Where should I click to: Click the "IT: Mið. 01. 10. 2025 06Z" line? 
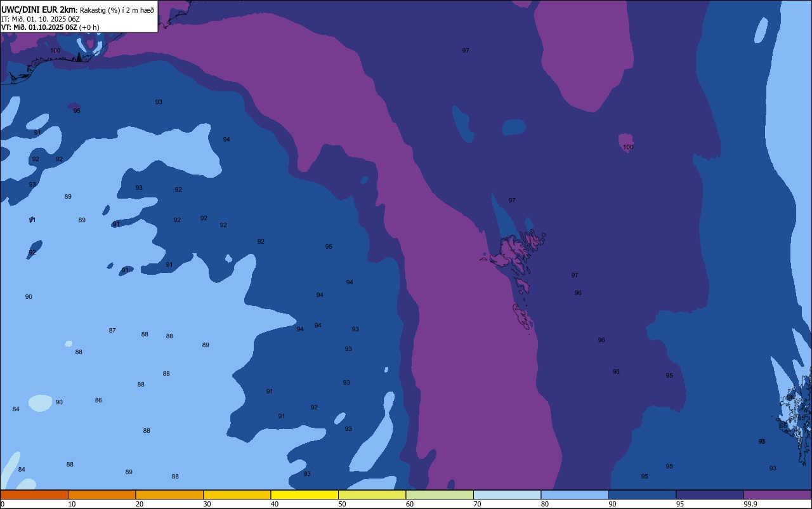tap(41, 19)
